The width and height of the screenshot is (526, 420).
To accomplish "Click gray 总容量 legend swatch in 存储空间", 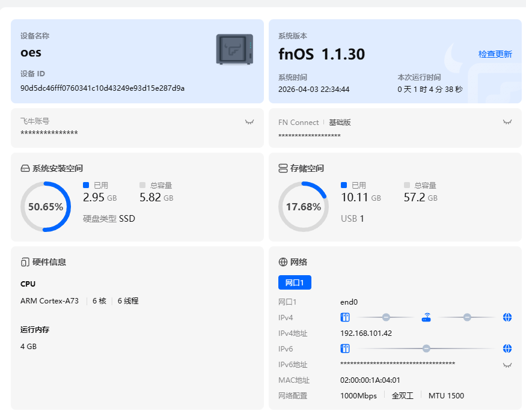I will pyautogui.click(x=406, y=185).
